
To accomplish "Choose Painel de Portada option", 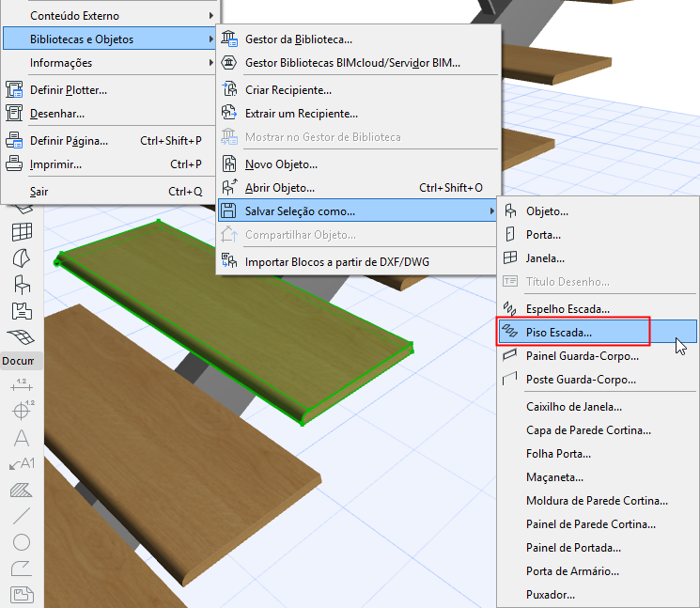I will click(x=598, y=548).
